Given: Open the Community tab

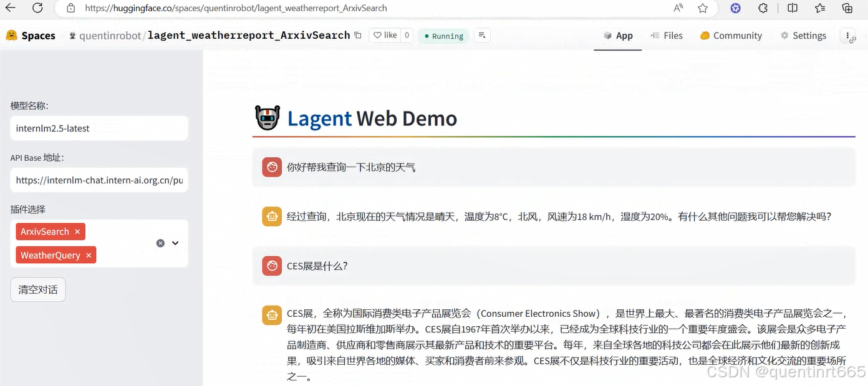Looking at the screenshot, I should [731, 36].
